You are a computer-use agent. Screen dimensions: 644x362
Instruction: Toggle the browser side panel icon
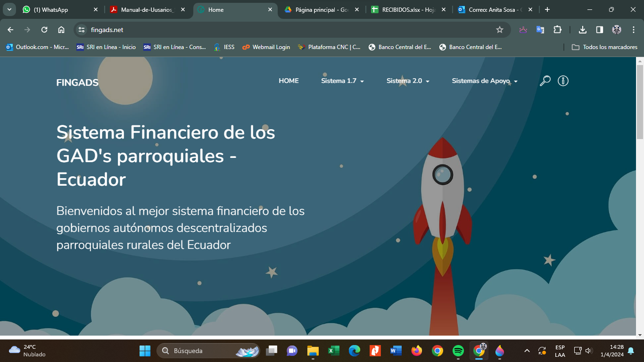(x=600, y=30)
